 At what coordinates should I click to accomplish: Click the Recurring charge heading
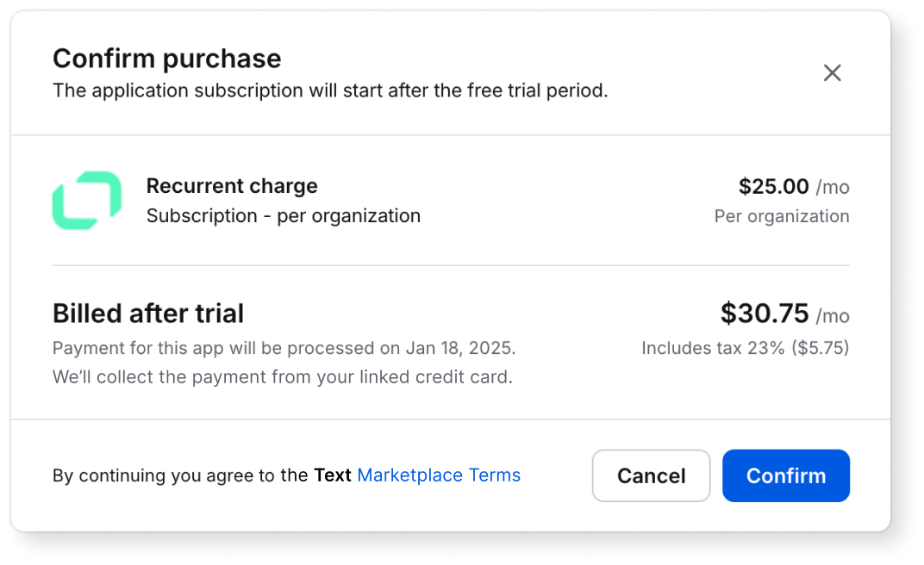232,186
